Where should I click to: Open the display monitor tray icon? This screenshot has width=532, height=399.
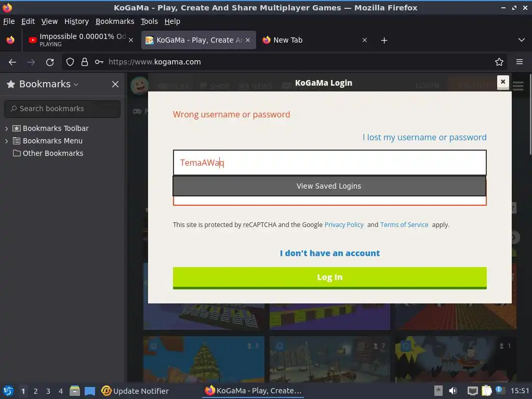coord(472,391)
